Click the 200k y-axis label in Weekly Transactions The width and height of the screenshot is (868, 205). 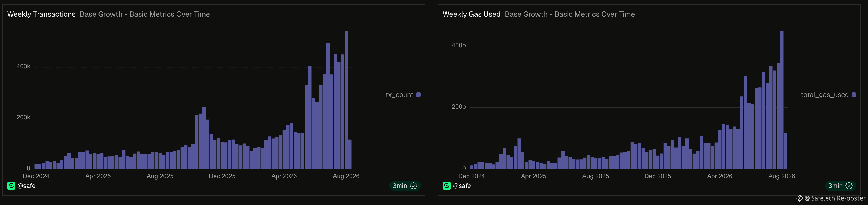[x=23, y=118]
